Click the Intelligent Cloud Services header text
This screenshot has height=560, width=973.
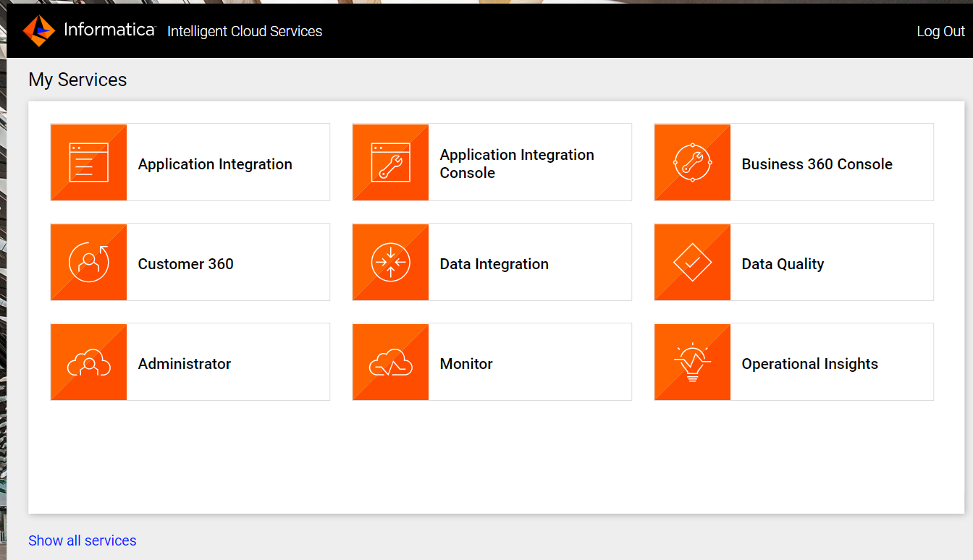click(245, 31)
